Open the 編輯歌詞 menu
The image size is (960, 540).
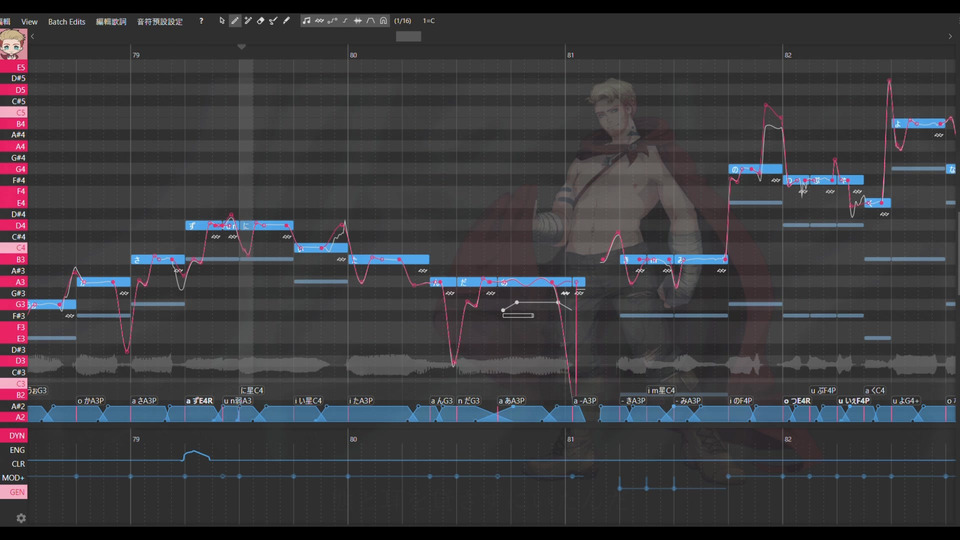[x=111, y=21]
